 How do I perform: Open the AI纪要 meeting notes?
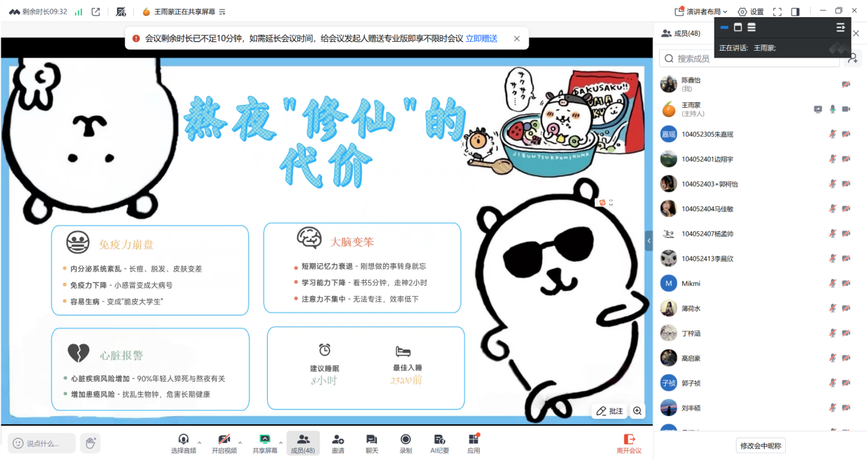(439, 443)
